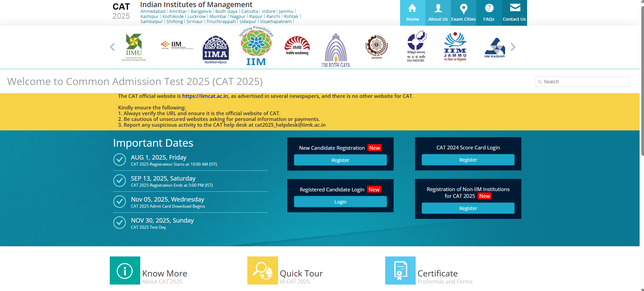This screenshot has height=291, width=644.
Task: Open the Visakhapatnam institute link
Action: (276, 22)
